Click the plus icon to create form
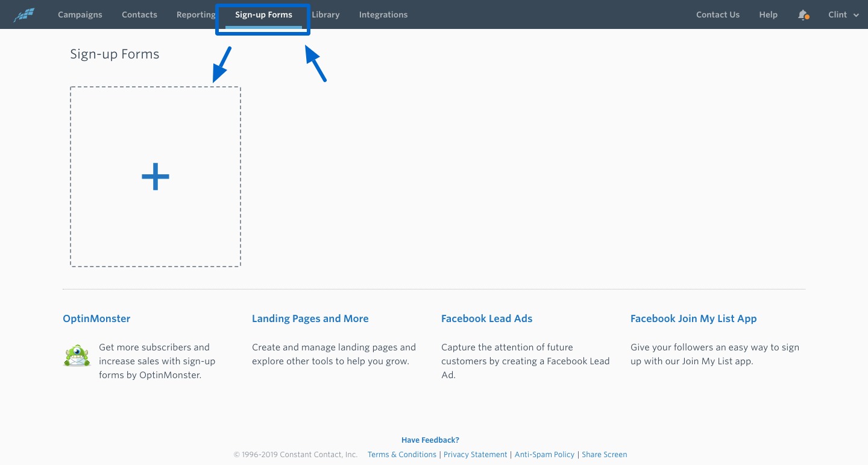 (156, 177)
